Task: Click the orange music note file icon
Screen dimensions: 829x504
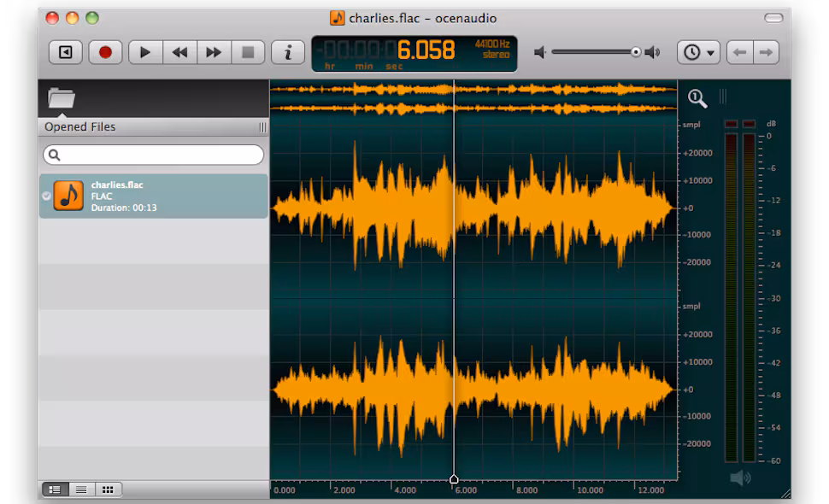Action: 68,196
